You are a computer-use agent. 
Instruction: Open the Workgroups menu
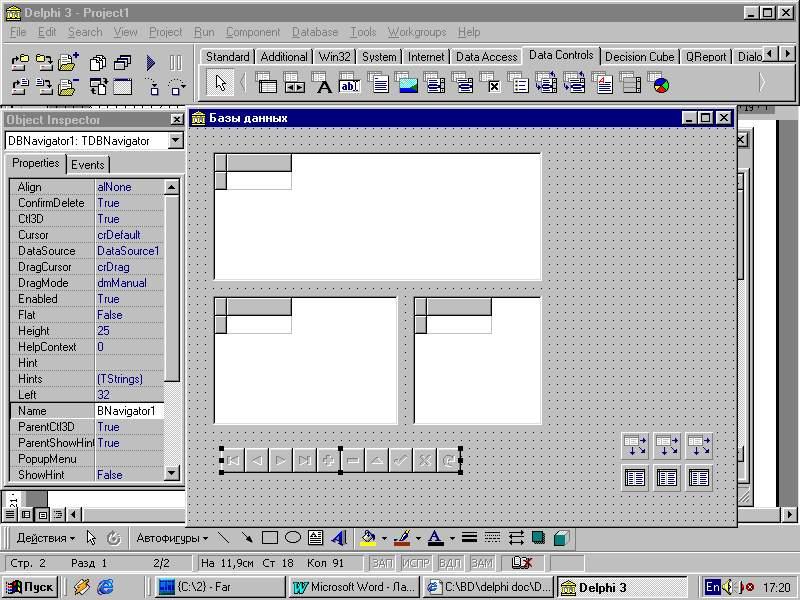click(417, 32)
